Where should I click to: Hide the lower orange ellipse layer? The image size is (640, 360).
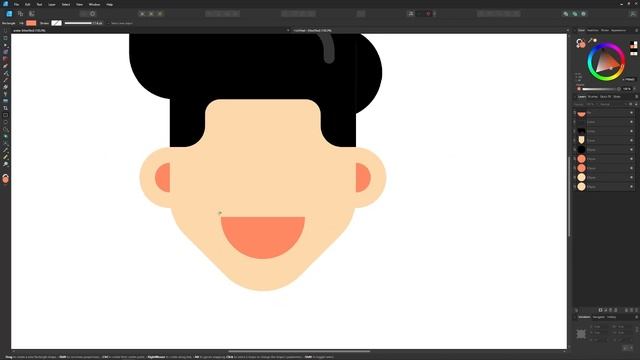pos(631,168)
